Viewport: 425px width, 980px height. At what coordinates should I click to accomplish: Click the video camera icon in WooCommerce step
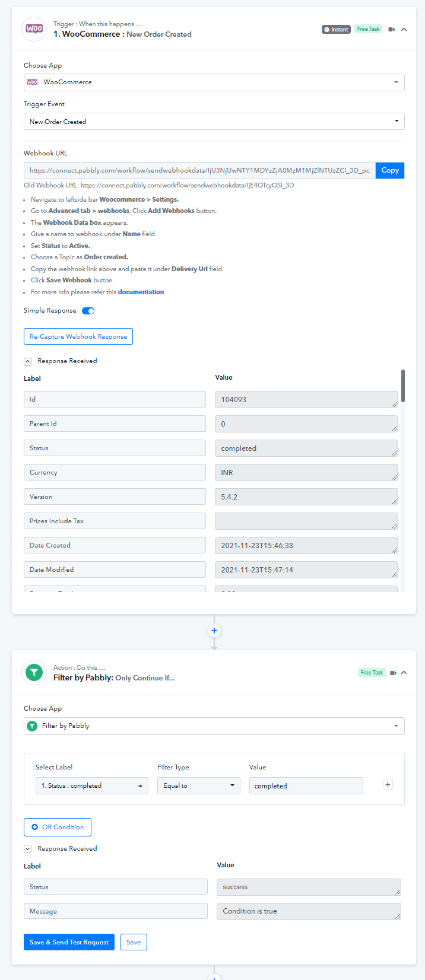[x=391, y=29]
